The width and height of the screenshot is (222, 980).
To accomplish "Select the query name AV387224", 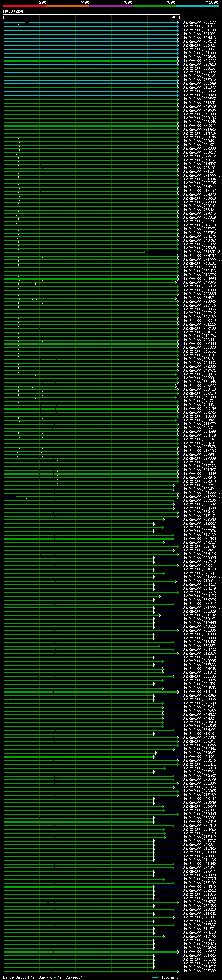I will 13,11.
